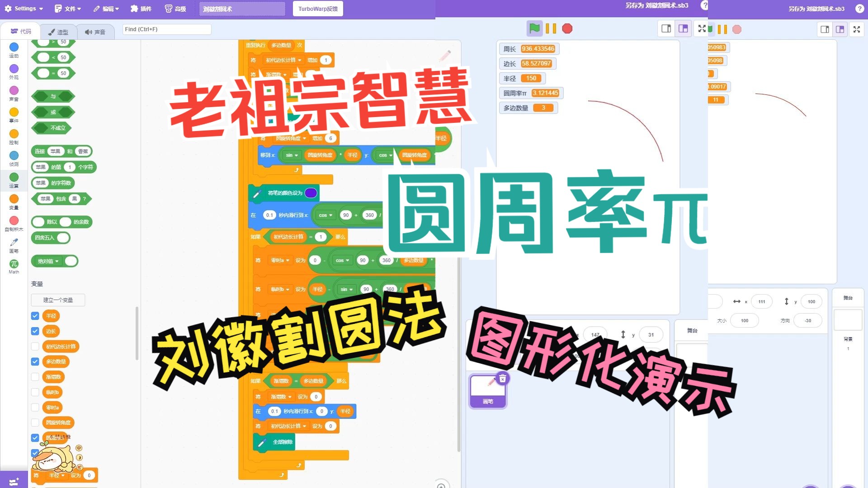
Task: Open the 文件 menu
Action: coord(68,9)
